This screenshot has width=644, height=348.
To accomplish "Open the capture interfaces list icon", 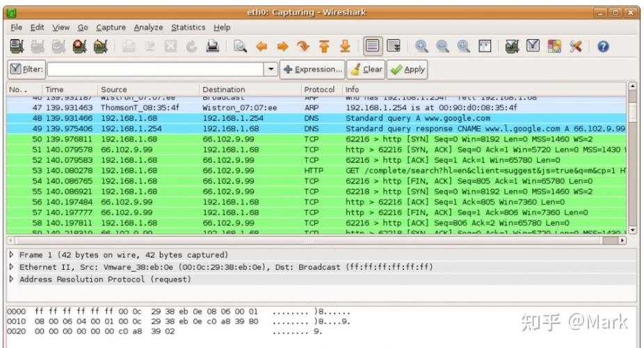I will click(x=17, y=46).
